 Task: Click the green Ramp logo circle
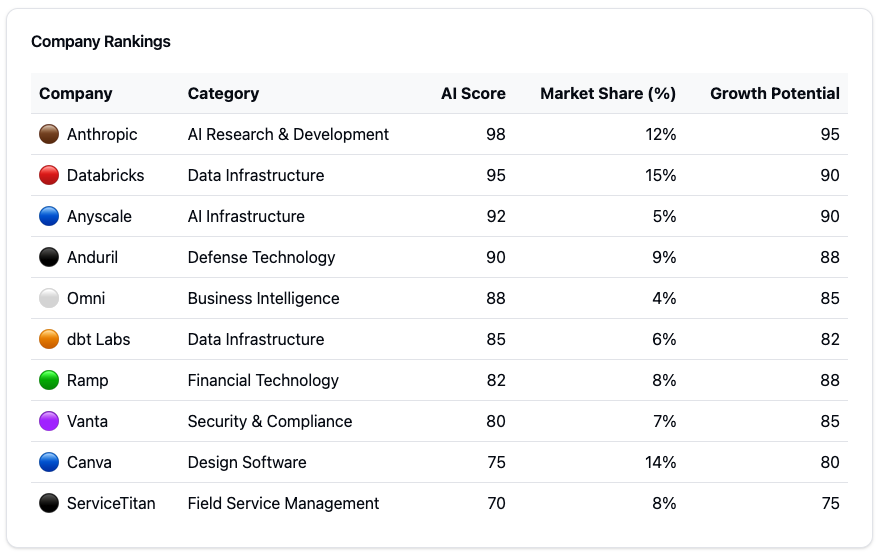point(49,380)
